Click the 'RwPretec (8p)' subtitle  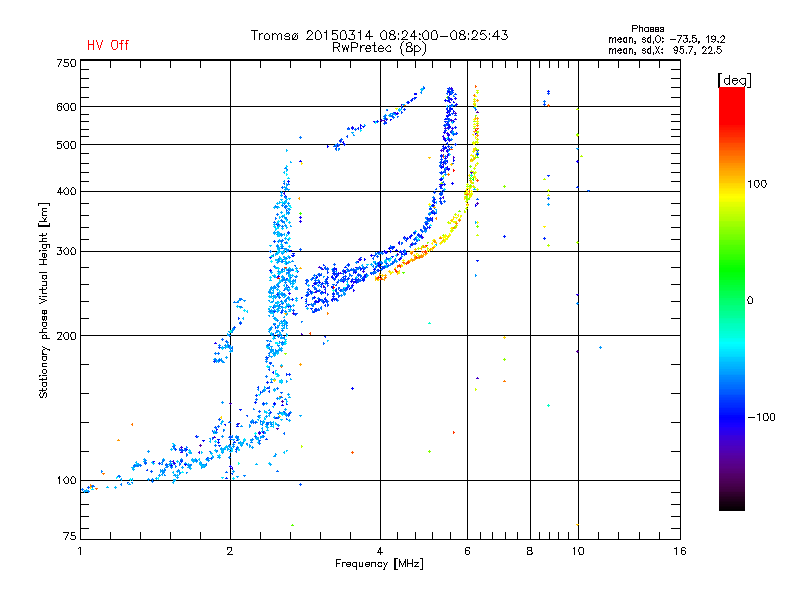(x=379, y=48)
